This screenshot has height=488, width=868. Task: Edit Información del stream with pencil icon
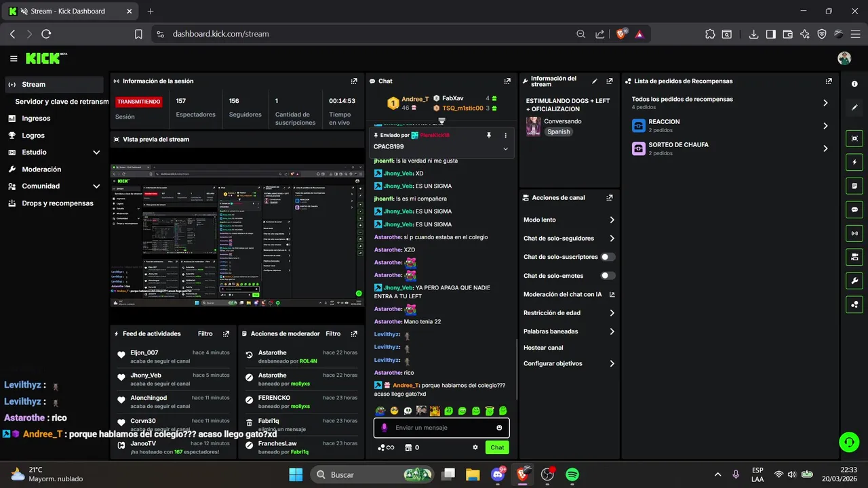tap(595, 81)
